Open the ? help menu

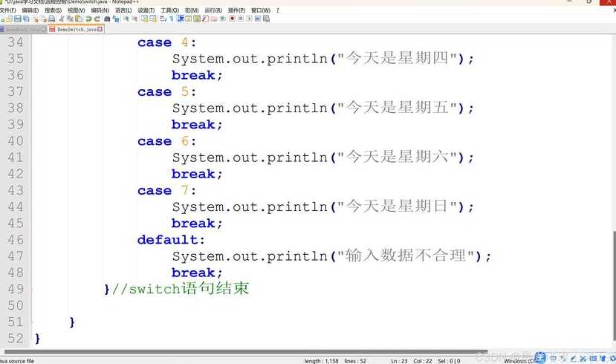click(x=278, y=10)
